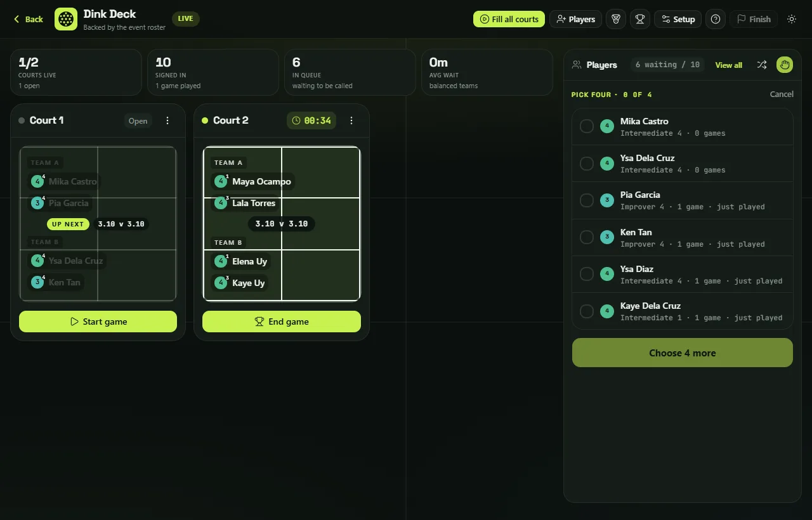Click the Dink Deck pickleball logo icon
The width and height of the screenshot is (812, 520).
coord(66,19)
